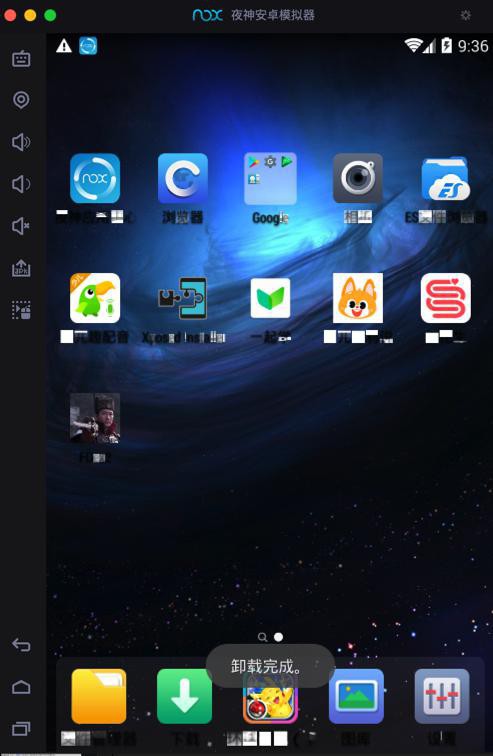Click the Android back arrow in sidebar

pyautogui.click(x=21, y=645)
